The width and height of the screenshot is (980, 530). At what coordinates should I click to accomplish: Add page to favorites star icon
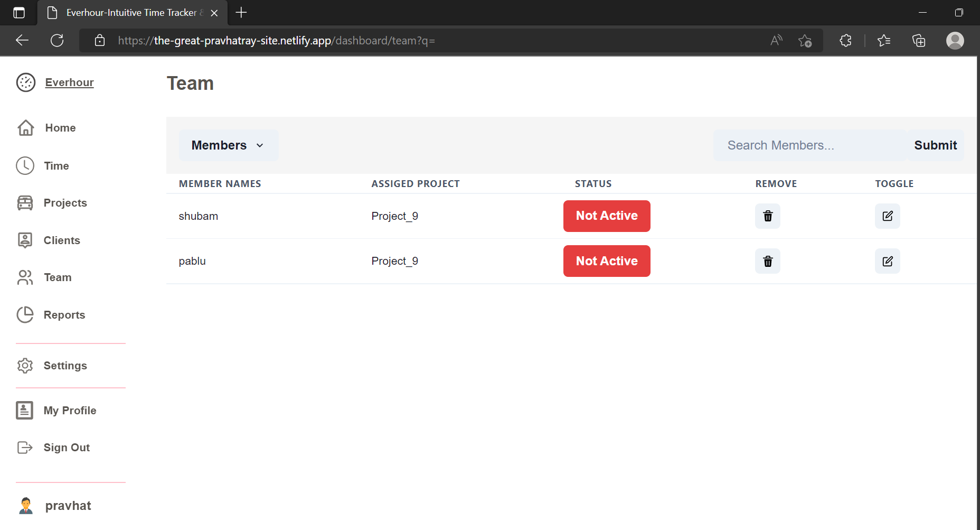tap(805, 41)
